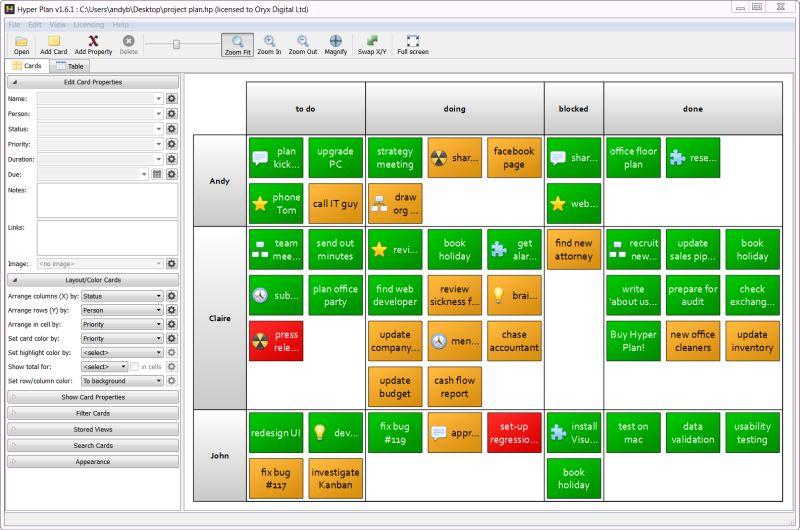
Task: Open the Set highlight color by dropdown
Action: click(122, 352)
